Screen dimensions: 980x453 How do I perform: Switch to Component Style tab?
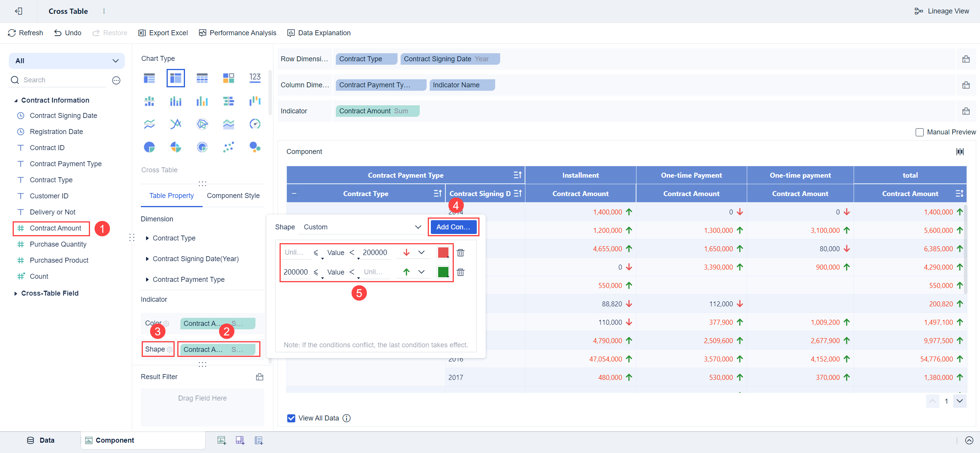point(233,196)
